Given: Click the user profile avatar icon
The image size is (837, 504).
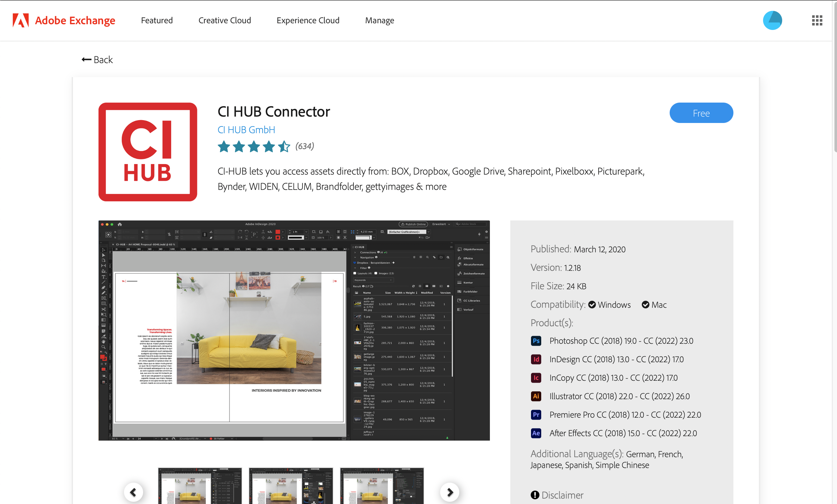Looking at the screenshot, I should pyautogui.click(x=772, y=20).
